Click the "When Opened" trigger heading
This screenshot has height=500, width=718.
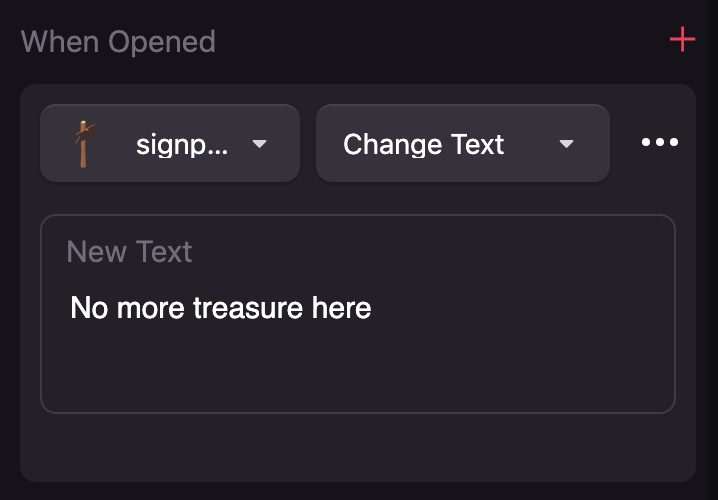[x=118, y=42]
